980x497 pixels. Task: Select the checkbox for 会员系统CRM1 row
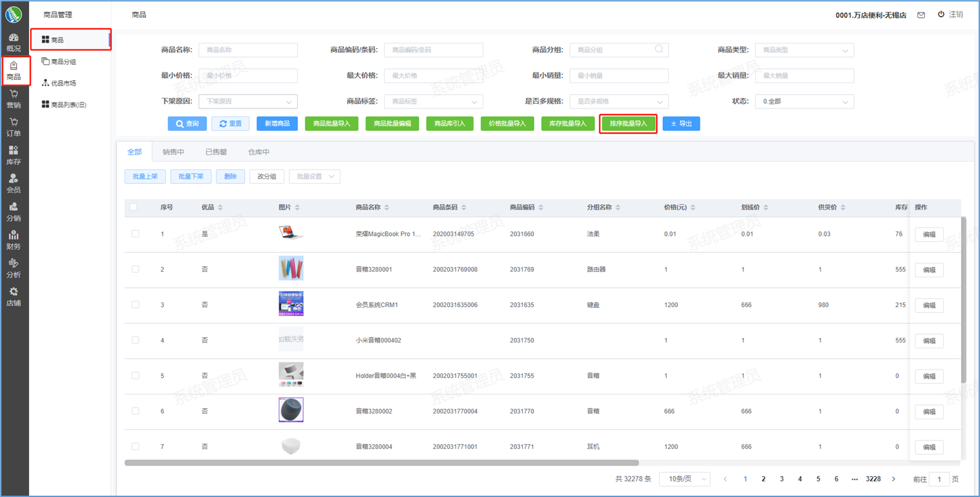tap(135, 305)
